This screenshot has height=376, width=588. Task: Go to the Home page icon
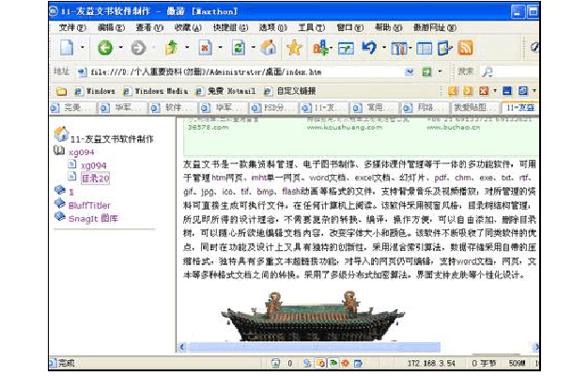(x=268, y=48)
